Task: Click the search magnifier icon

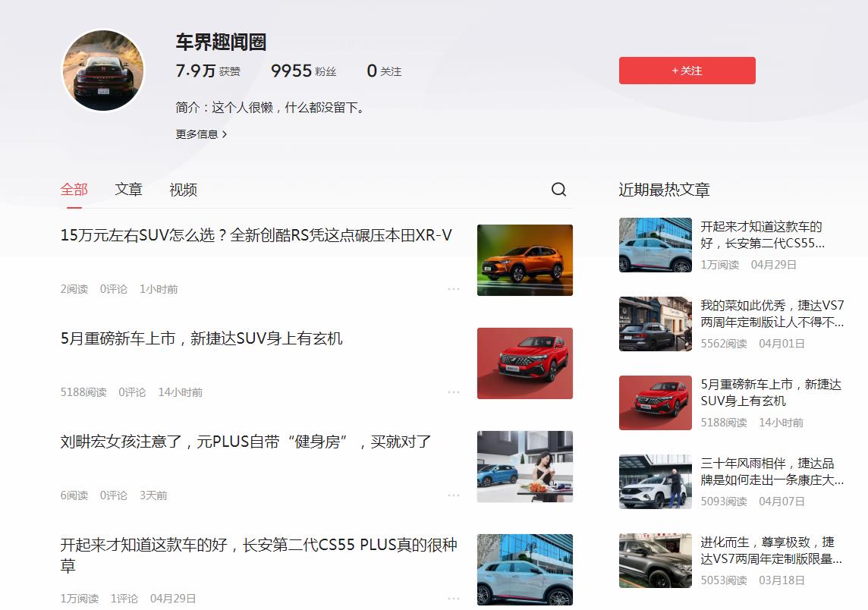Action: (x=558, y=190)
